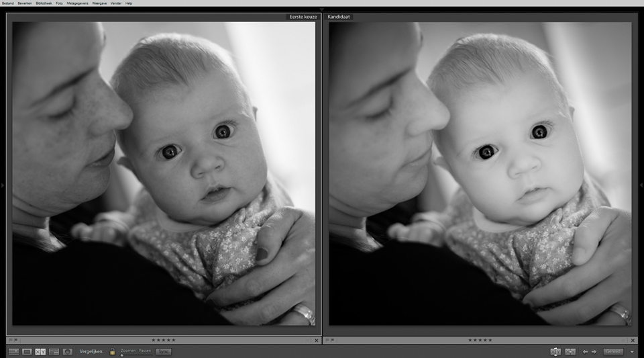Select the Compare X|Y view icon
The image size is (644, 358).
(40, 351)
